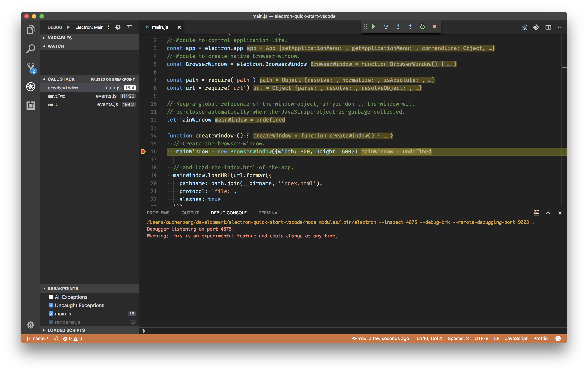Image resolution: width=588 pixels, height=373 pixels.
Task: Send feedback via smiley icon
Action: pos(558,338)
